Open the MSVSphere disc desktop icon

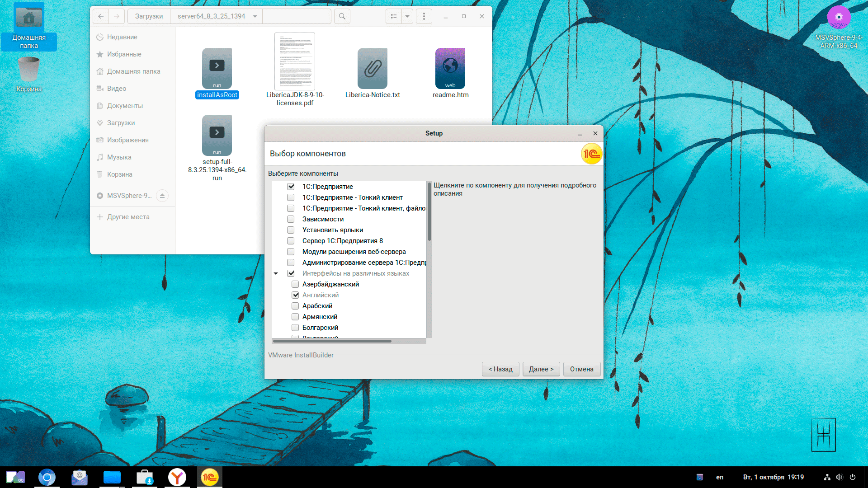click(x=839, y=18)
